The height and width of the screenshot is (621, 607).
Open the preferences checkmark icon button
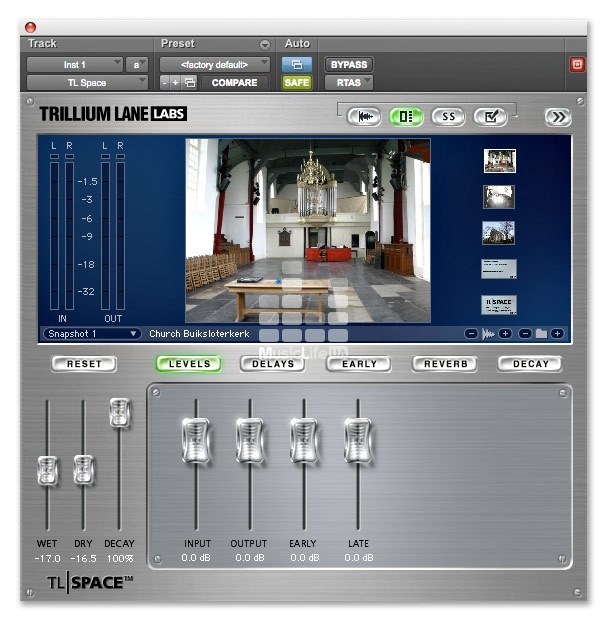coord(490,117)
